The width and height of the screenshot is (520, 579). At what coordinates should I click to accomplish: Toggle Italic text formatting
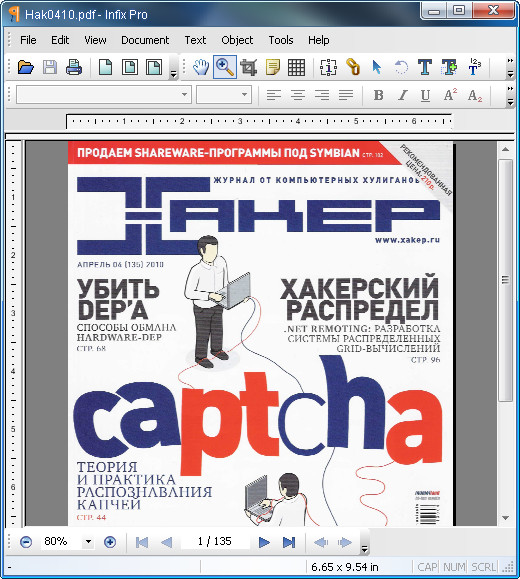[x=403, y=95]
